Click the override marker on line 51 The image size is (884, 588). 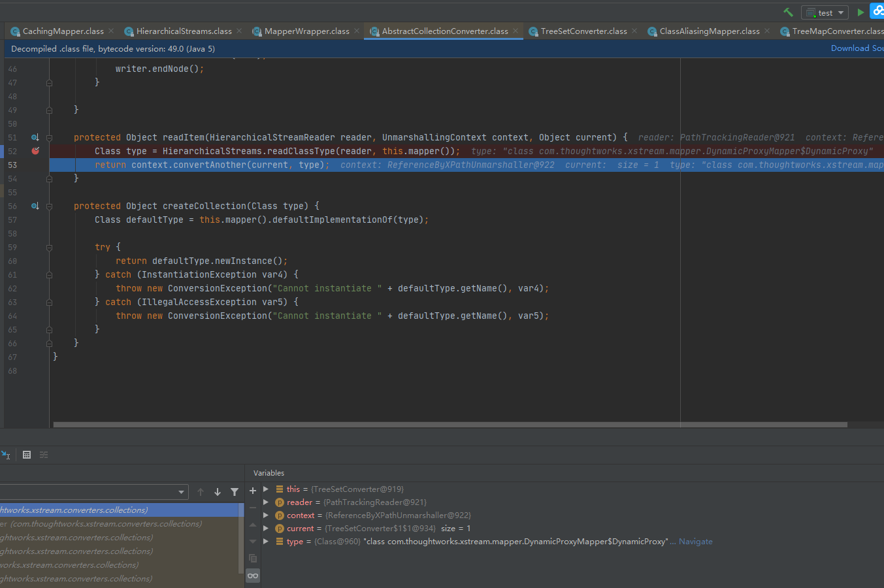(x=35, y=137)
